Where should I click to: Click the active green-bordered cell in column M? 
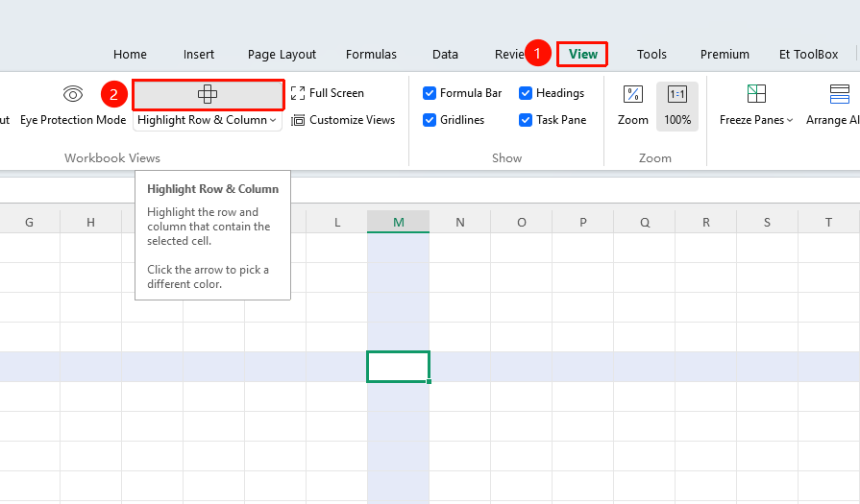(398, 367)
